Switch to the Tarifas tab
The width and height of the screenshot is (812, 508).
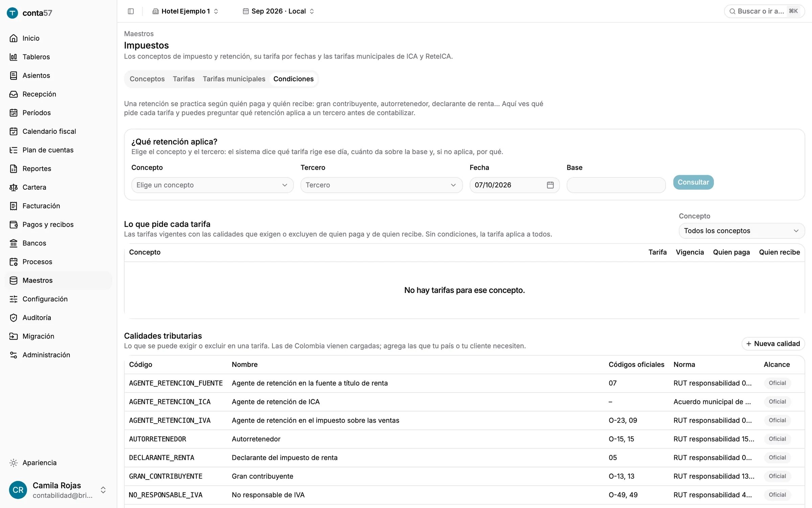tap(184, 79)
